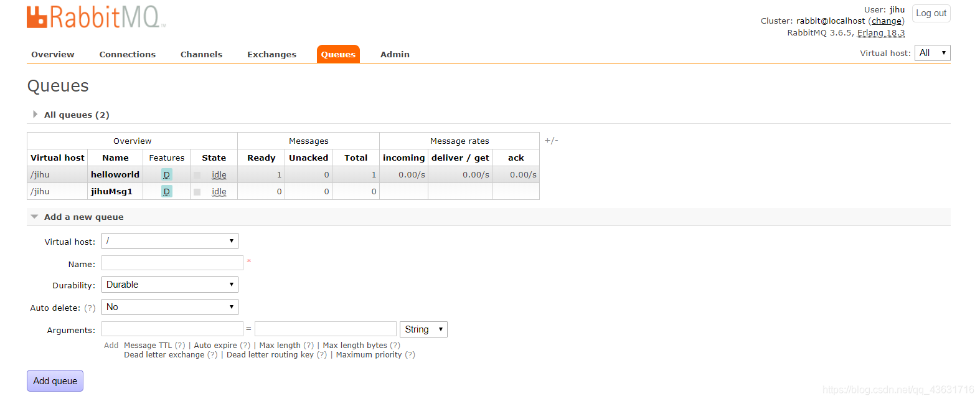This screenshot has height=401, width=980.
Task: Click the Add queue button
Action: point(55,381)
